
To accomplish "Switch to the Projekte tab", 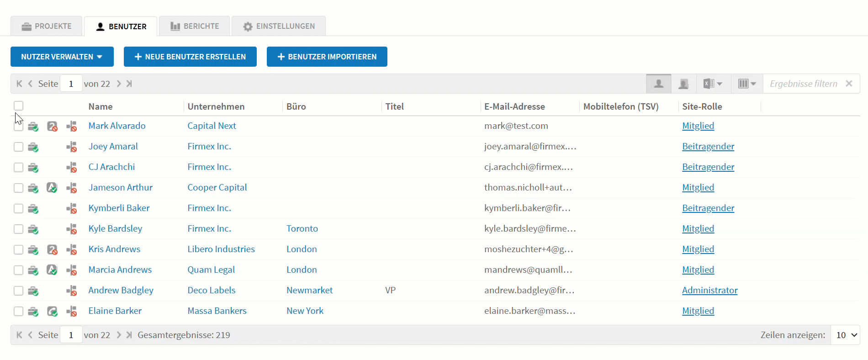I will click(x=47, y=26).
